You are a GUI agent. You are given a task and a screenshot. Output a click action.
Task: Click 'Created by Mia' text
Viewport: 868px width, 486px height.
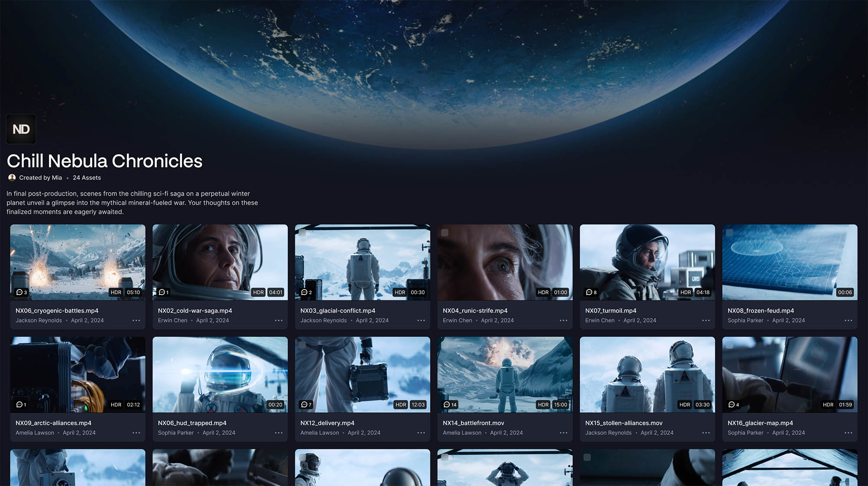tap(40, 178)
